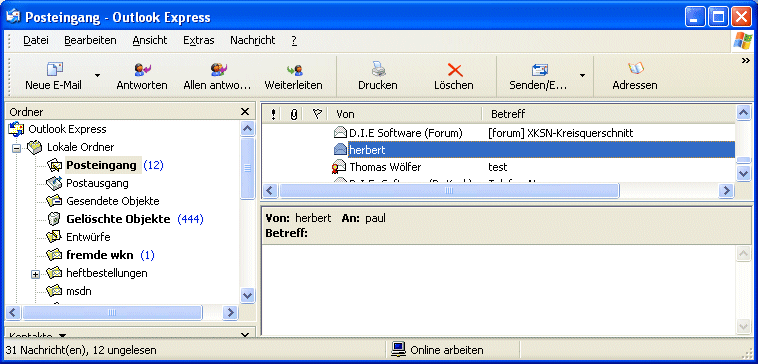Open the Extras menu
Screen dimensions: 758x364
click(199, 41)
